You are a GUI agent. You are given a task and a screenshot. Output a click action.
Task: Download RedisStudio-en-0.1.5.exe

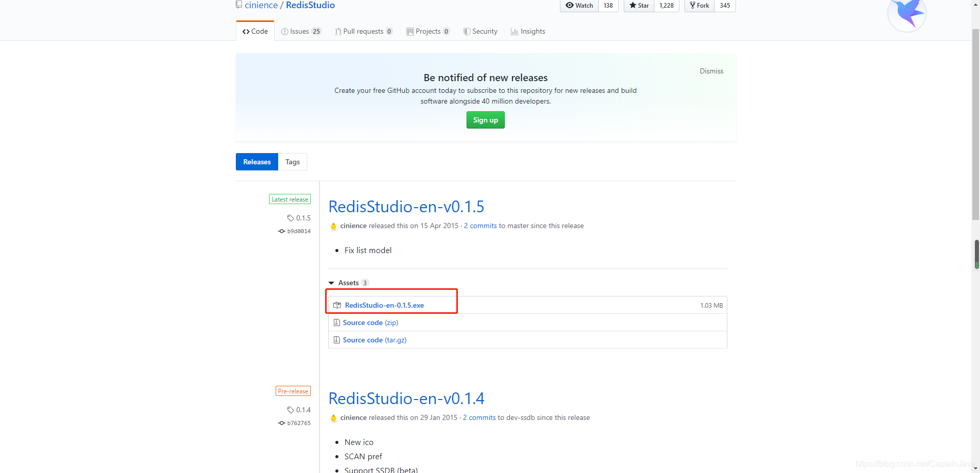click(x=384, y=305)
